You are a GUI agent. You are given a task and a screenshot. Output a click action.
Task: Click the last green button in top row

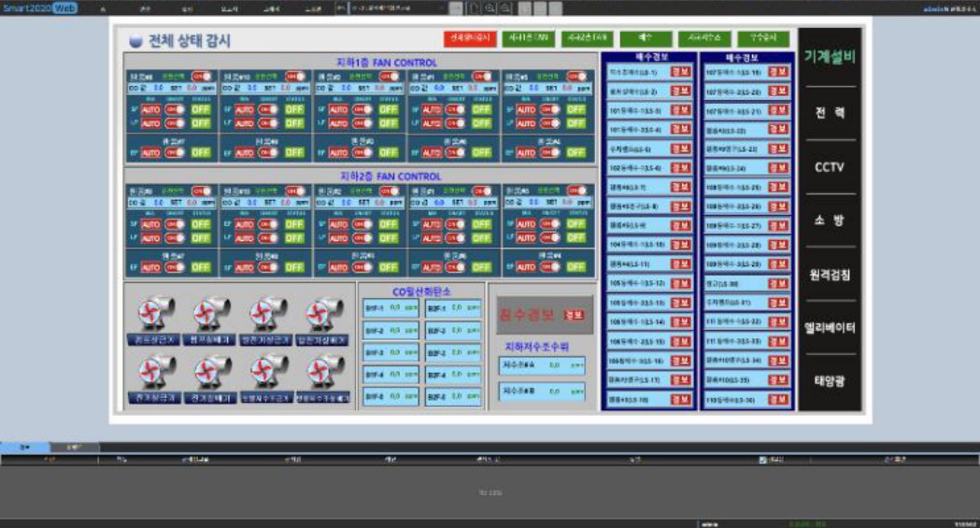tap(763, 38)
